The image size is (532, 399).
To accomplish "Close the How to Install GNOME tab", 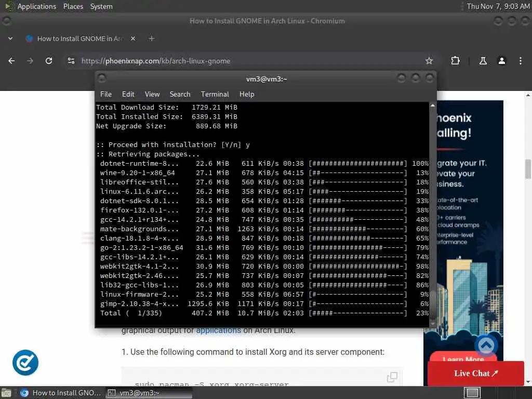I will [133, 38].
